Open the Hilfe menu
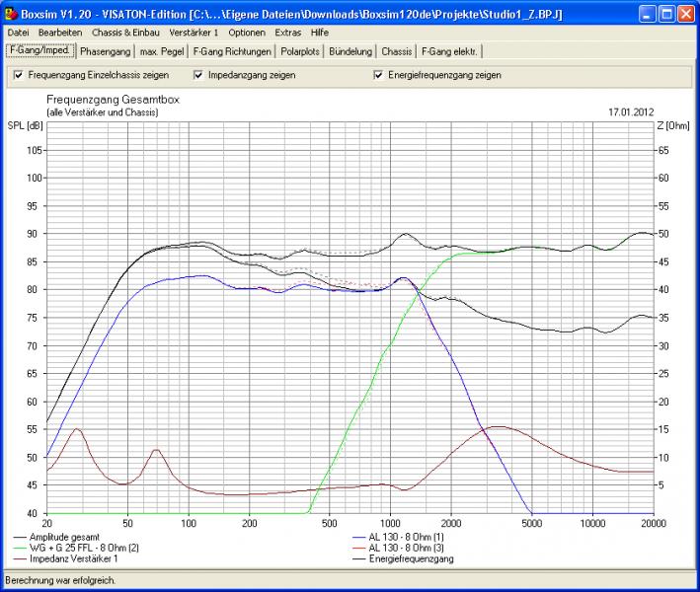The image size is (700, 592). click(320, 33)
